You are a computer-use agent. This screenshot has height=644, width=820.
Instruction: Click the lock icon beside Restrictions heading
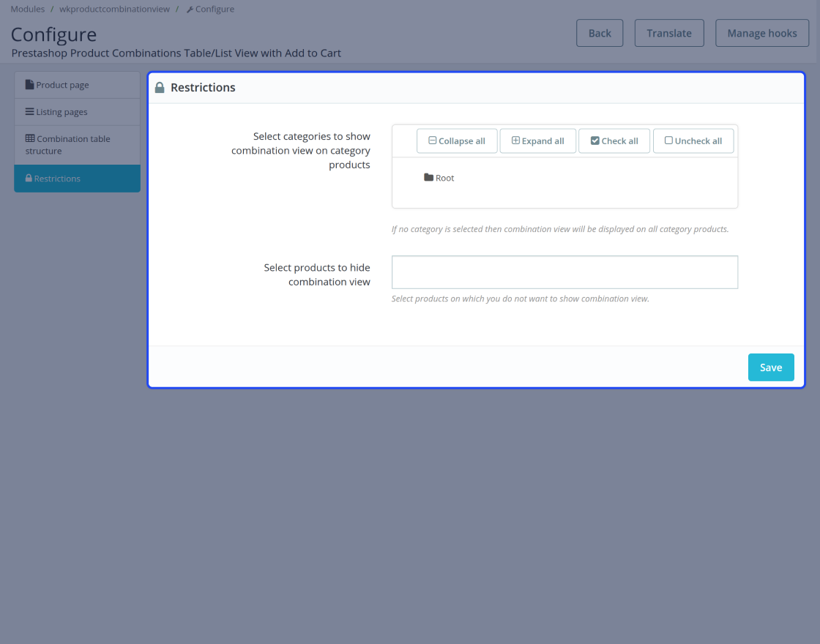(x=160, y=88)
